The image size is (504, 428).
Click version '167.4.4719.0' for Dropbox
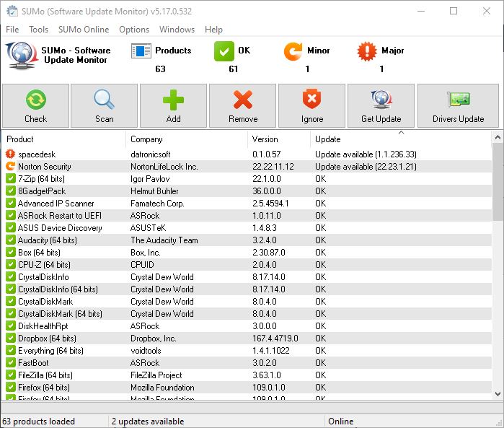pyautogui.click(x=275, y=339)
